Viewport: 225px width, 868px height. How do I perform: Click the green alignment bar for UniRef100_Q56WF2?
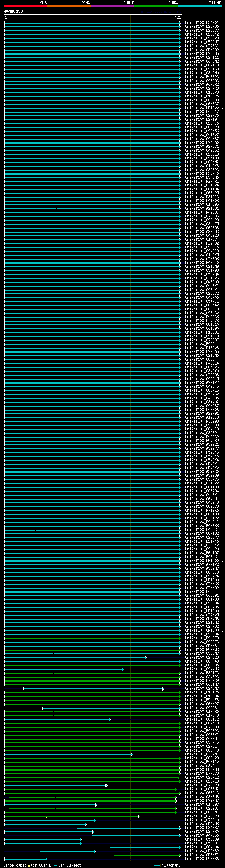tap(147, 855)
